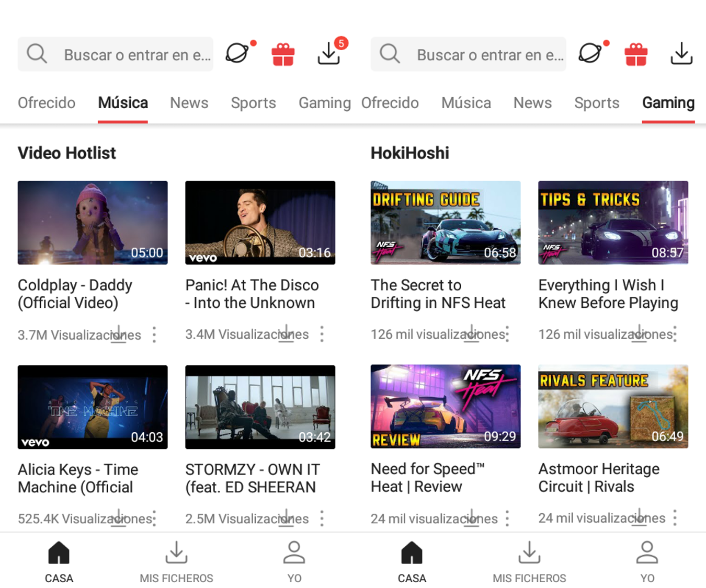Play STORMZY OWN IT thumbnail
Image resolution: width=706 pixels, height=588 pixels.
260,407
